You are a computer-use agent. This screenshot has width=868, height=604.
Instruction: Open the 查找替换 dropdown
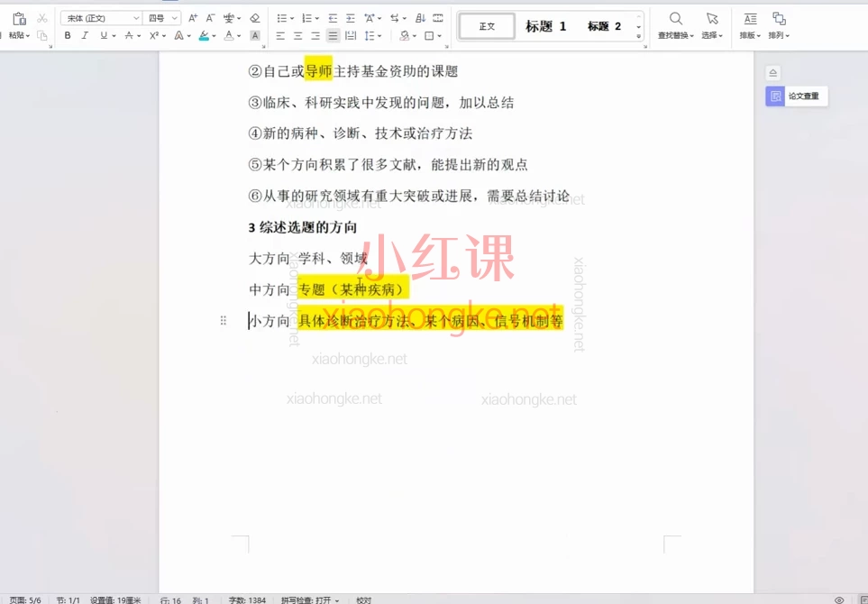tap(675, 35)
